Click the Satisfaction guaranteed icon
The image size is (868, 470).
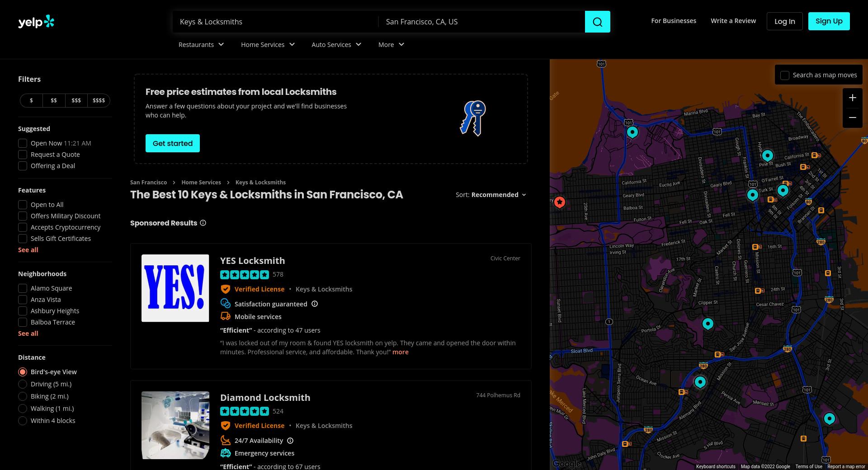coord(225,303)
